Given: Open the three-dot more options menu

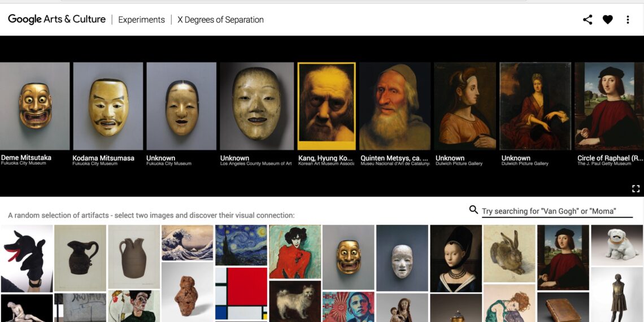Looking at the screenshot, I should click(628, 20).
